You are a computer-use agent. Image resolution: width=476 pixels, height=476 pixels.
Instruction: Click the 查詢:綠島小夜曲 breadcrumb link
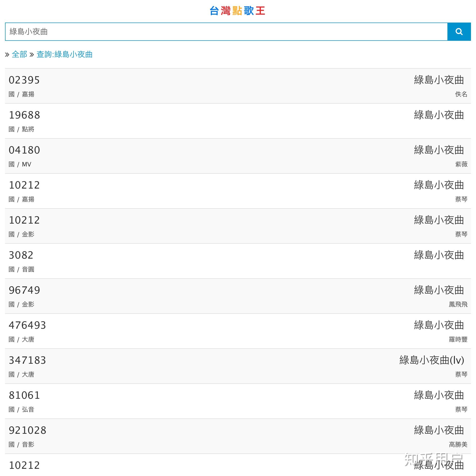(x=64, y=54)
